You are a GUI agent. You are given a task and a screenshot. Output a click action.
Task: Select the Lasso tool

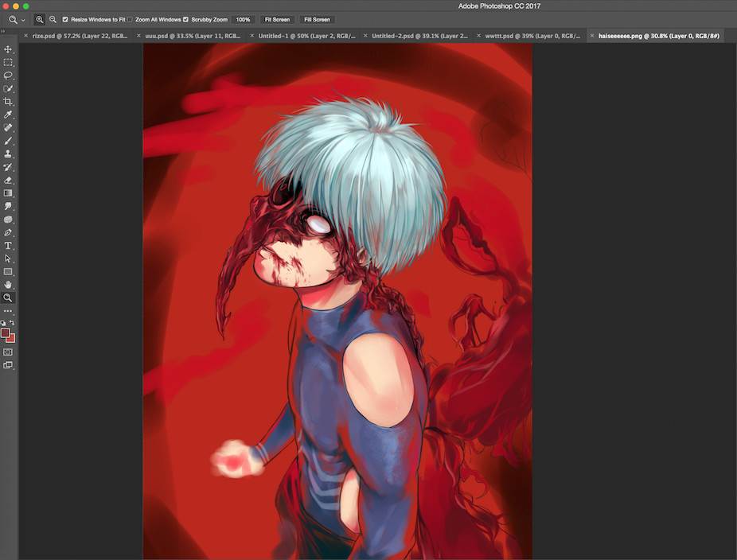[x=8, y=76]
